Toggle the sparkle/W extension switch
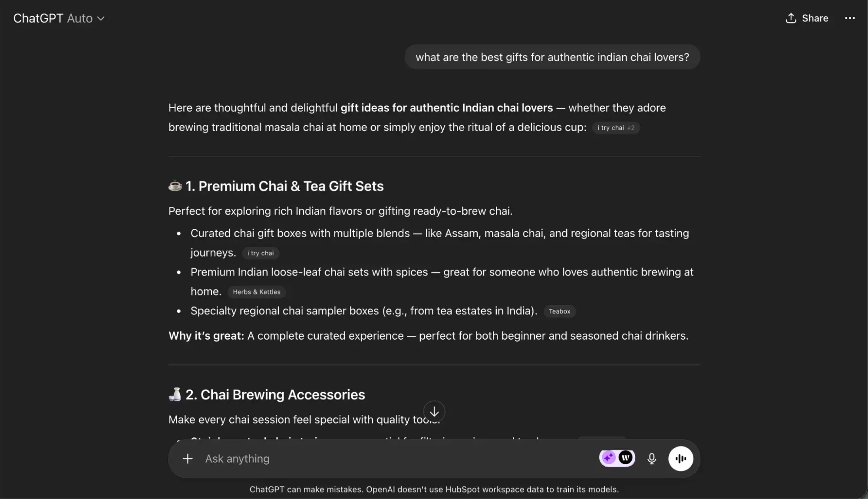 [617, 457]
